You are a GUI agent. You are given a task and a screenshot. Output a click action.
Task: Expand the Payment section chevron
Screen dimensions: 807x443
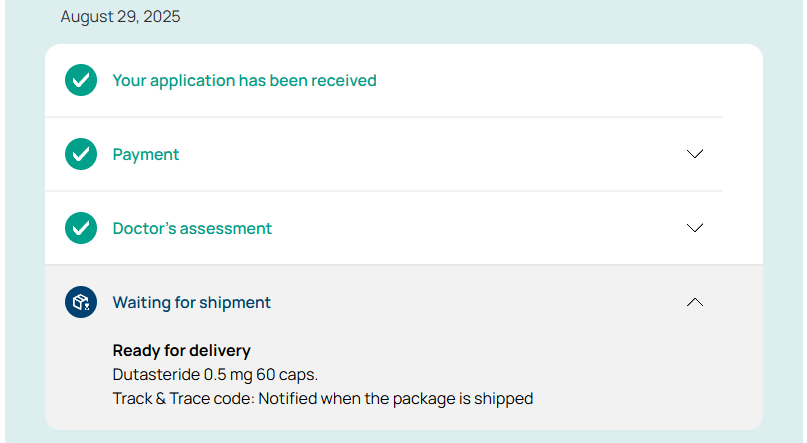[x=695, y=154]
